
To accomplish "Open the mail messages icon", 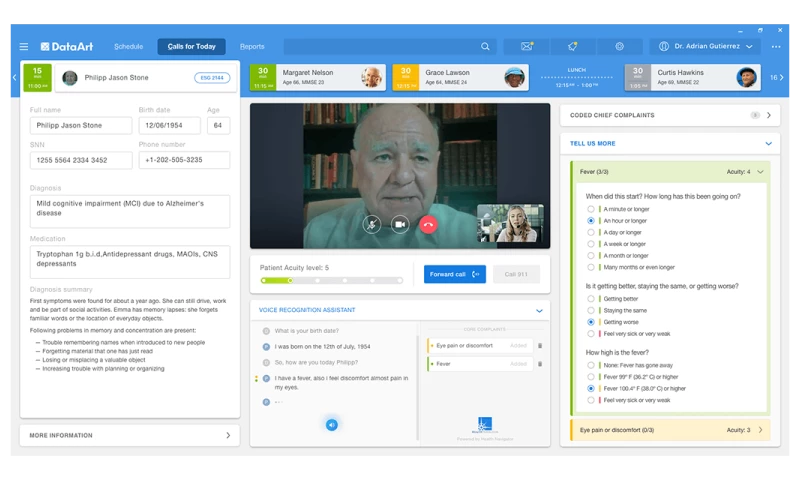I will 526,47.
